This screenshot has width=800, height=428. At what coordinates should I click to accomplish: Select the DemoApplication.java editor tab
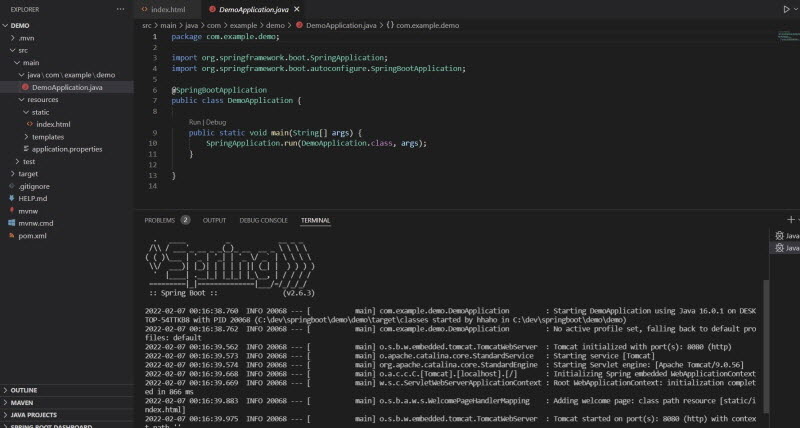tap(254, 9)
